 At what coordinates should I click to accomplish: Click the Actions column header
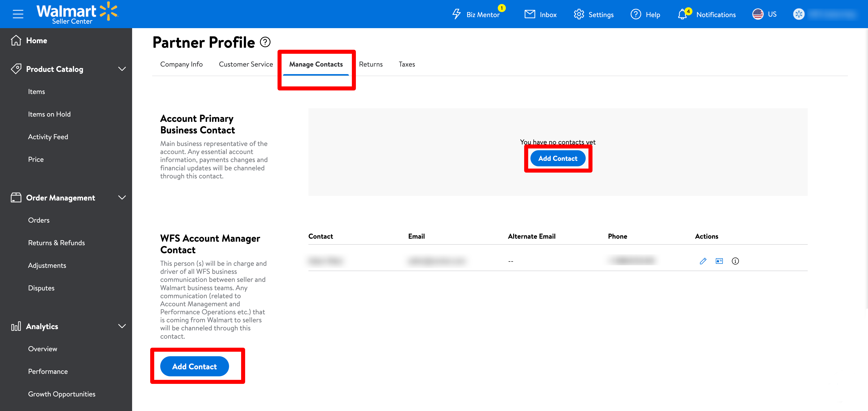(x=706, y=236)
